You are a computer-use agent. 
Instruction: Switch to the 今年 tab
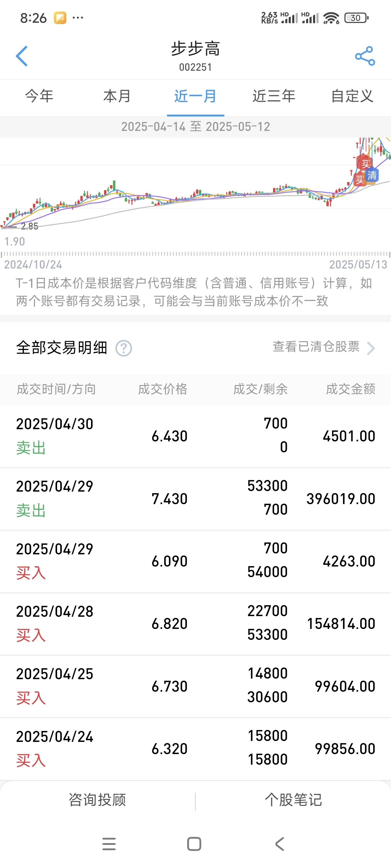coord(39,96)
